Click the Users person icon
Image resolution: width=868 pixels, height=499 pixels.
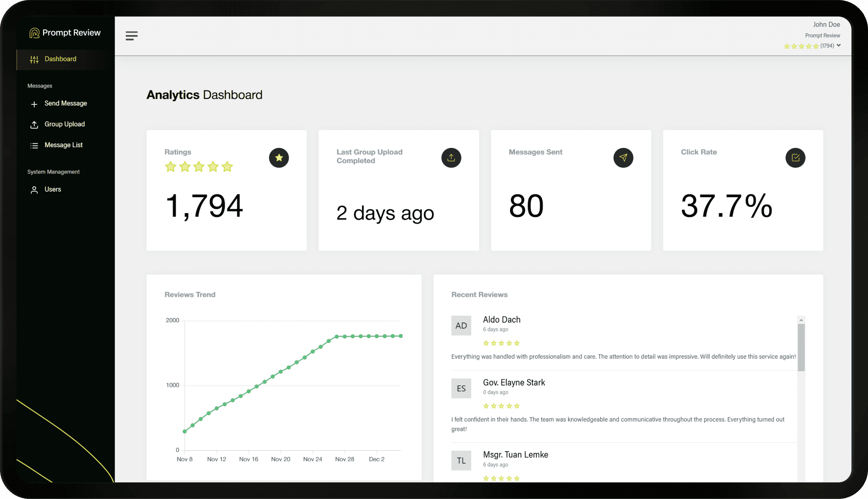(34, 190)
